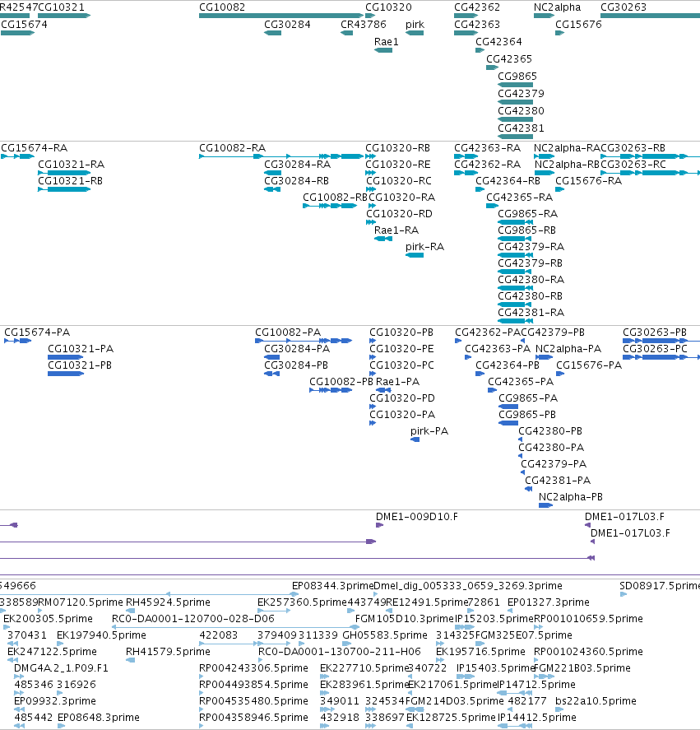Click the CG42381-PA protein label
Image resolution: width=700 pixels, height=730 pixels.
(558, 481)
